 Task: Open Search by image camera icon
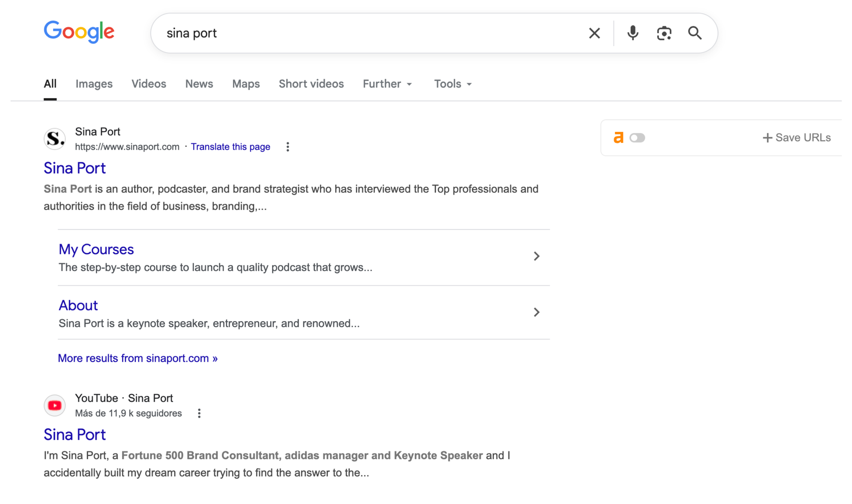(x=664, y=33)
